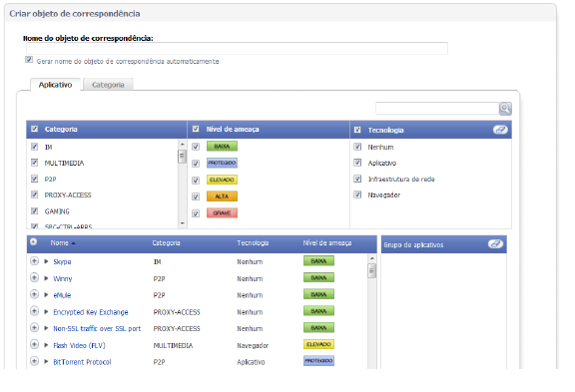575x392 pixels.
Task: Sort applications by Tecnologia column header
Action: pyautogui.click(x=253, y=243)
